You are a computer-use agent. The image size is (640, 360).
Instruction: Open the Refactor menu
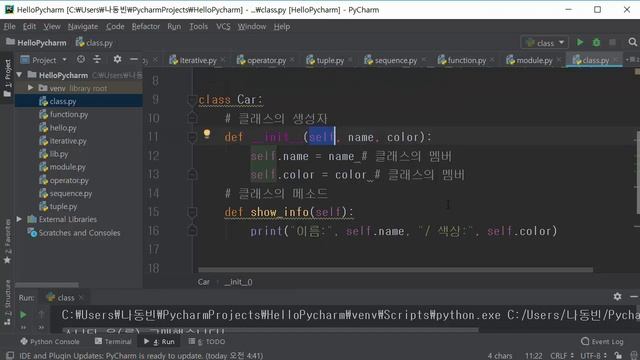146,27
